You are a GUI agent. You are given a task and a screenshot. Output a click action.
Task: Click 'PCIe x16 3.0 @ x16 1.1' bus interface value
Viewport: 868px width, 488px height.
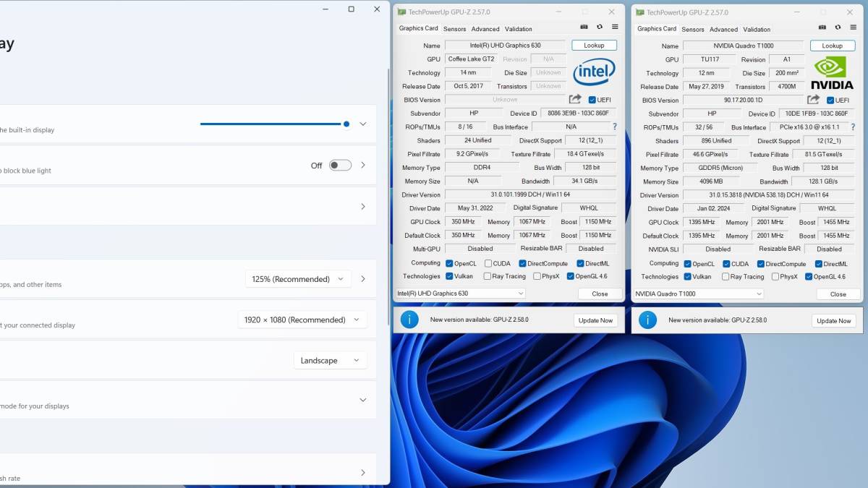pyautogui.click(x=808, y=127)
